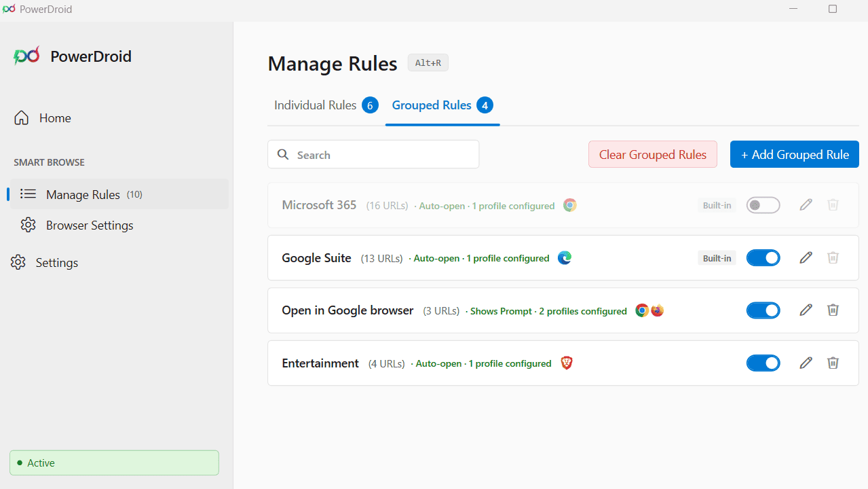Click the Firefox icon on the Open in Google browser row
The image size is (868, 489).
tap(657, 310)
